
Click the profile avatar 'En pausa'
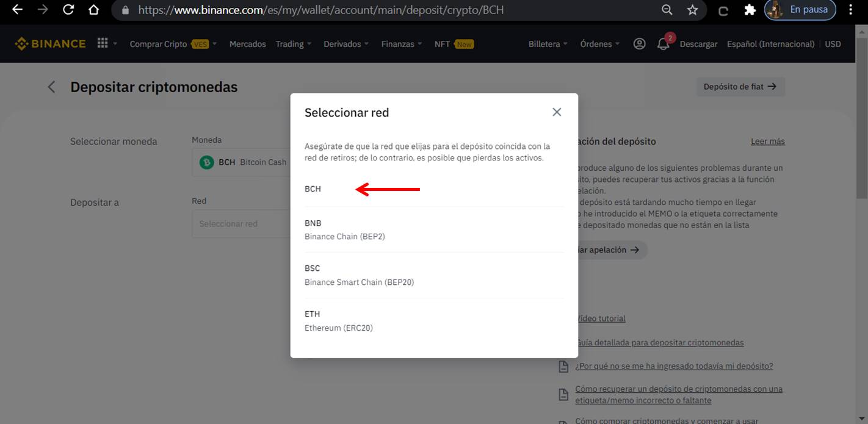[800, 10]
